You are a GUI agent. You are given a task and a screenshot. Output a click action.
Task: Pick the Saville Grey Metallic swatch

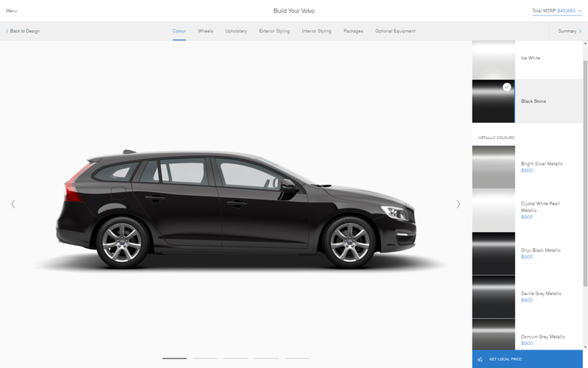(493, 297)
